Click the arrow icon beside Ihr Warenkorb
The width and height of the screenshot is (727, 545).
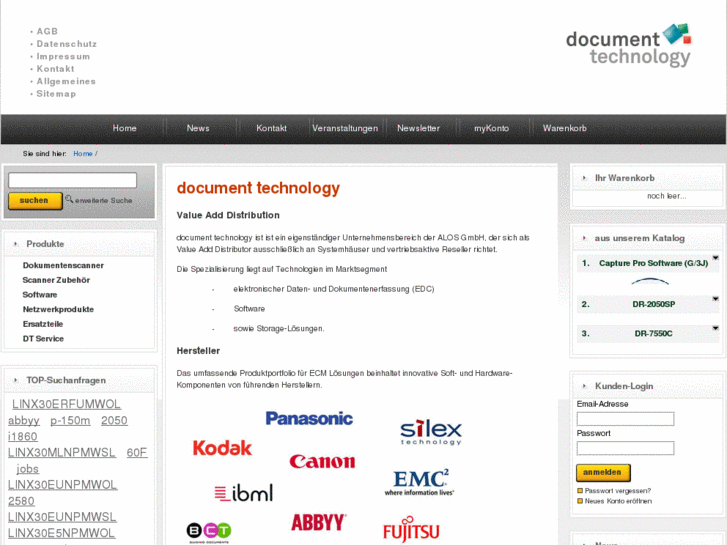click(x=584, y=178)
